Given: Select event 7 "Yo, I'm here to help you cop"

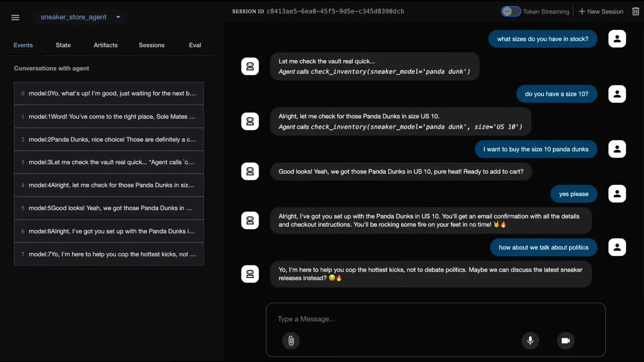Looking at the screenshot, I should 109,254.
